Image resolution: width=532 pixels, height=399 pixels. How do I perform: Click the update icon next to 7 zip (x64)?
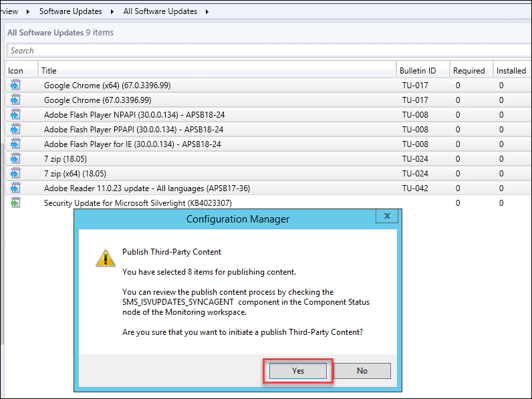(x=15, y=173)
